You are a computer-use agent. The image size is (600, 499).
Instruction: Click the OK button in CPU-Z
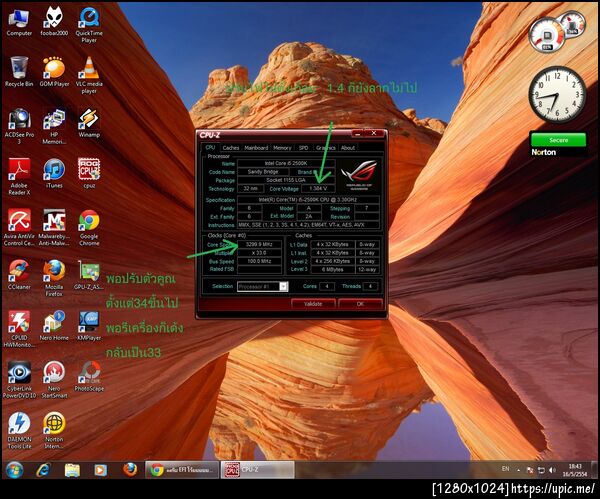point(360,304)
